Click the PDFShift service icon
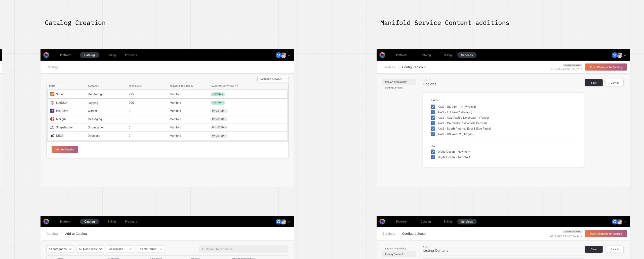644x259 pixels. 52,111
